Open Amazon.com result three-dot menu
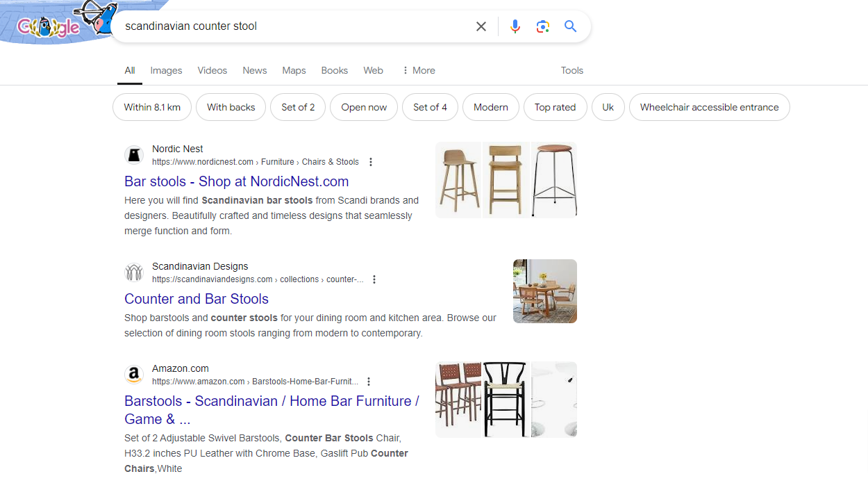 click(x=369, y=382)
